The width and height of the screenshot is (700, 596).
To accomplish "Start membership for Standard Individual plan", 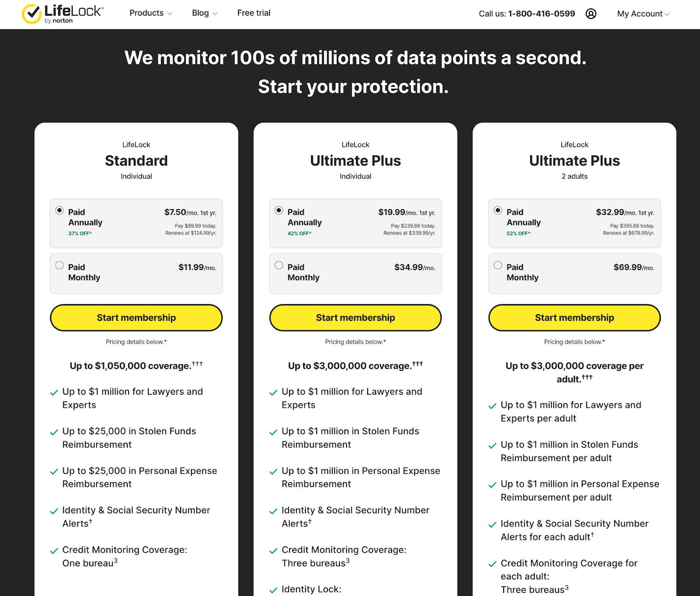I will [x=136, y=318].
